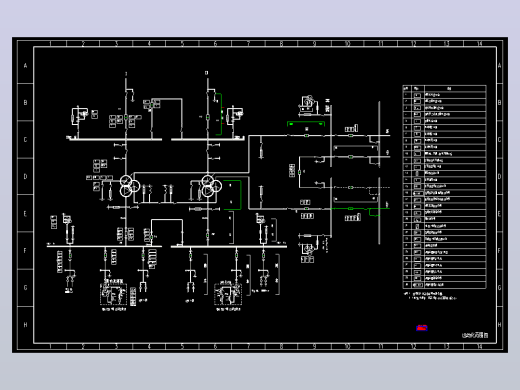Viewport: 520px width, 390px height.
Task: Click grid column label "2" on top border
Action: click(83, 44)
